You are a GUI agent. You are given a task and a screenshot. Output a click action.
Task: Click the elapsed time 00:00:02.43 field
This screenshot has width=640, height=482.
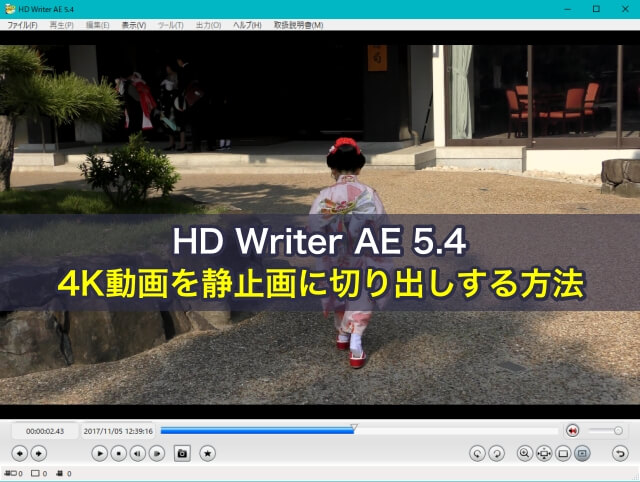point(45,431)
